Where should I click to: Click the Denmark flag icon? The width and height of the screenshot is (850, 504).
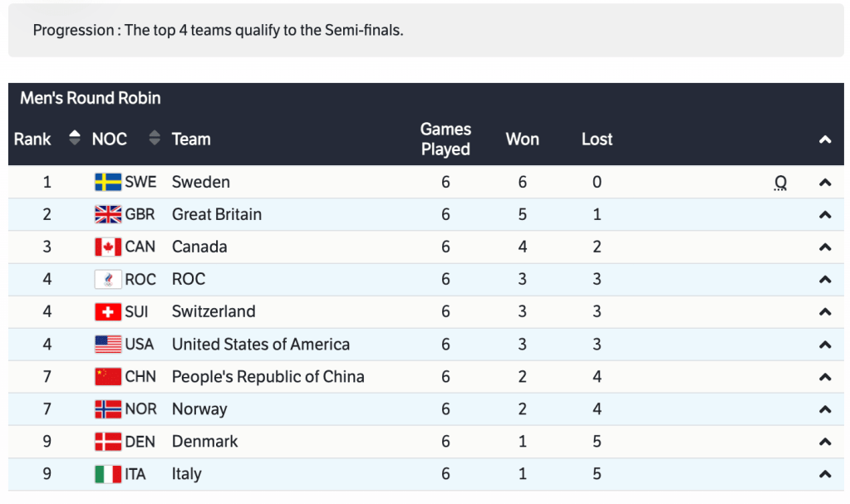click(x=108, y=441)
